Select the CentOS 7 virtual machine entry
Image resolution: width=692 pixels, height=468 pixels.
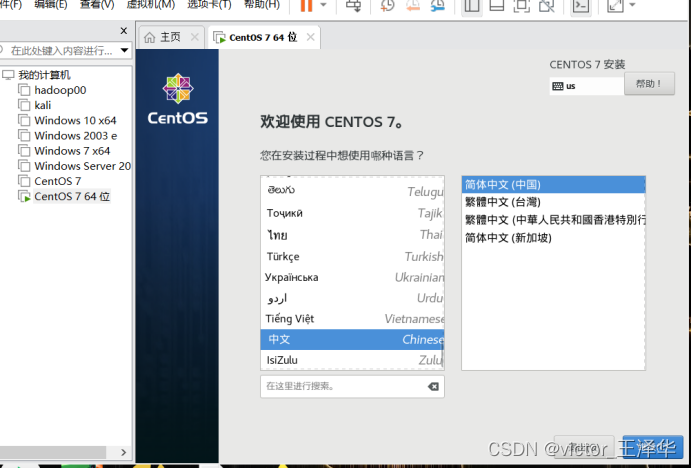tap(57, 181)
